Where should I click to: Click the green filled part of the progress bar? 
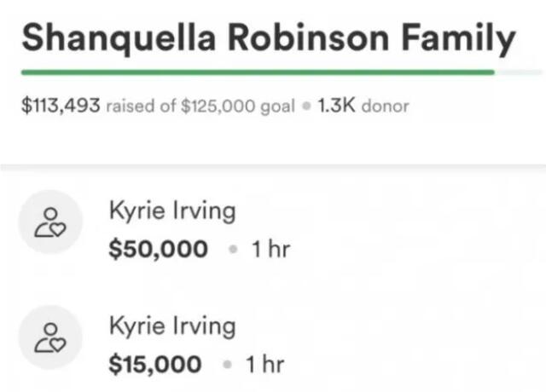256,72
